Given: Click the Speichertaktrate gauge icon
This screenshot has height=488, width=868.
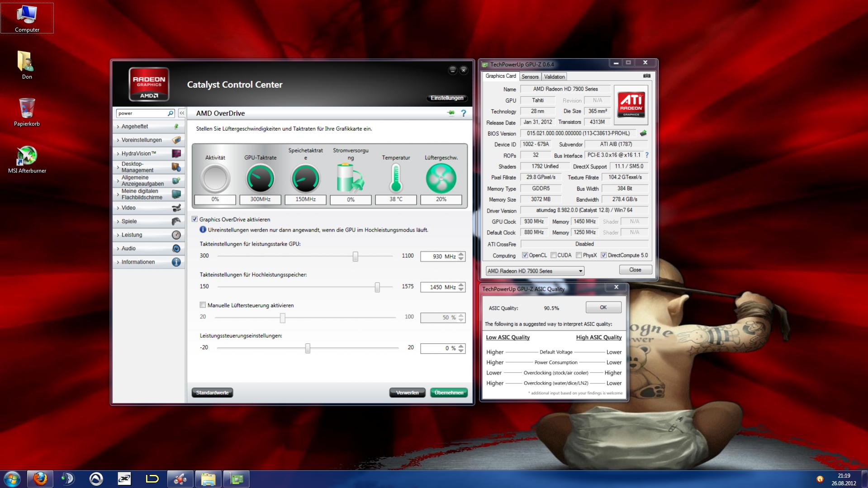Looking at the screenshot, I should tap(305, 178).
